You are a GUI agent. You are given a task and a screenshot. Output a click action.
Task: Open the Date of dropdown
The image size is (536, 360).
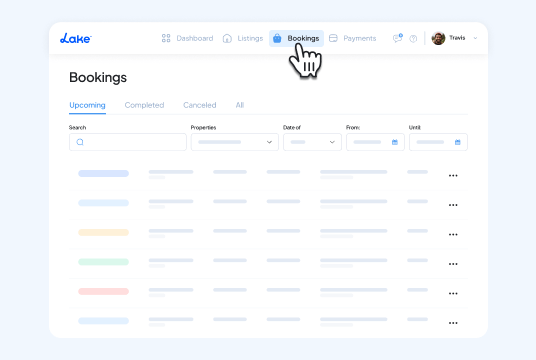point(312,142)
